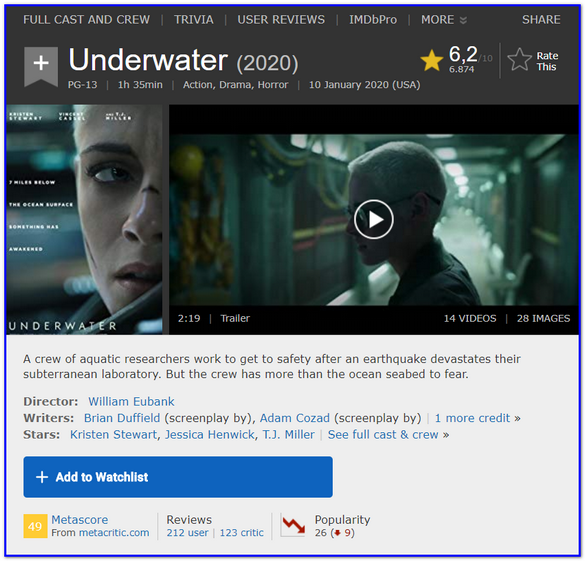
Task: Play the Underwater trailer video
Action: (x=373, y=219)
